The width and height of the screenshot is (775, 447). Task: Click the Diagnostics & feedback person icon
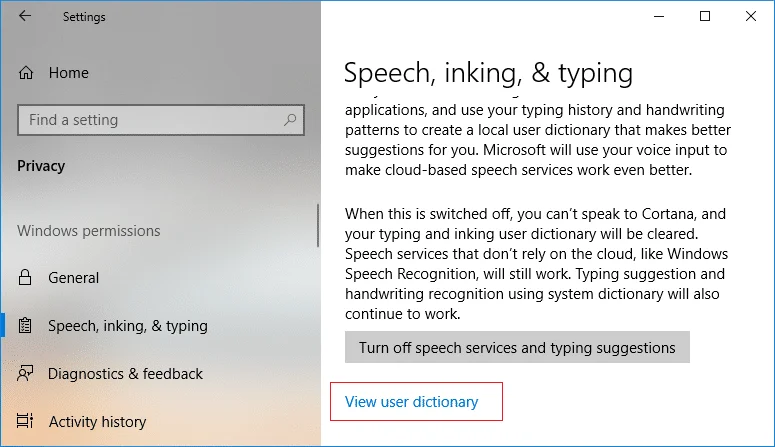tap(25, 373)
